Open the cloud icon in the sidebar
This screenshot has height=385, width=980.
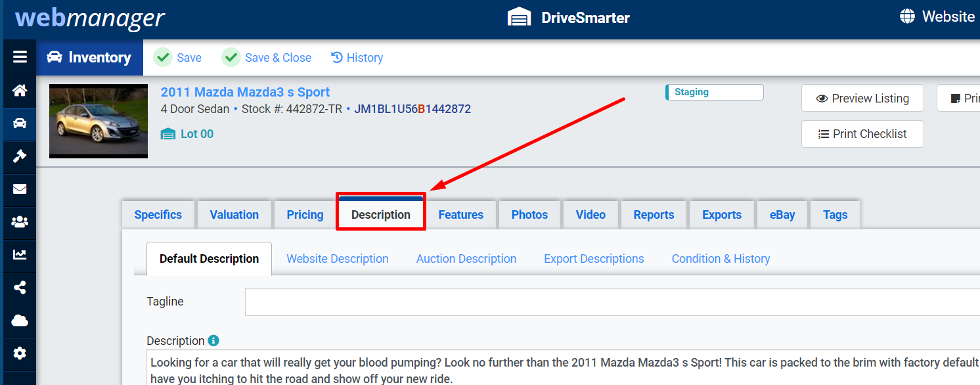(19, 321)
